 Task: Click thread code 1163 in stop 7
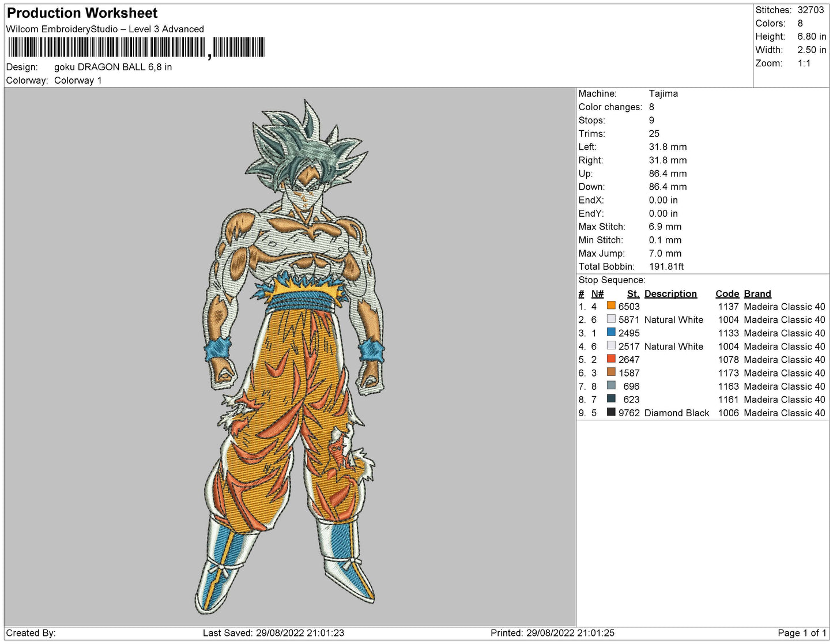pos(728,386)
